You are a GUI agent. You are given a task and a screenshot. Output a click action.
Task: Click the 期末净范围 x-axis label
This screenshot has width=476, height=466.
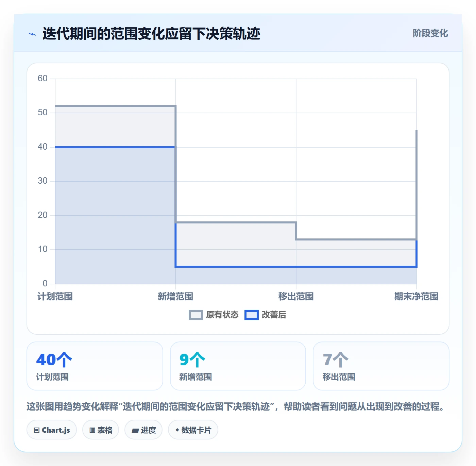(417, 297)
